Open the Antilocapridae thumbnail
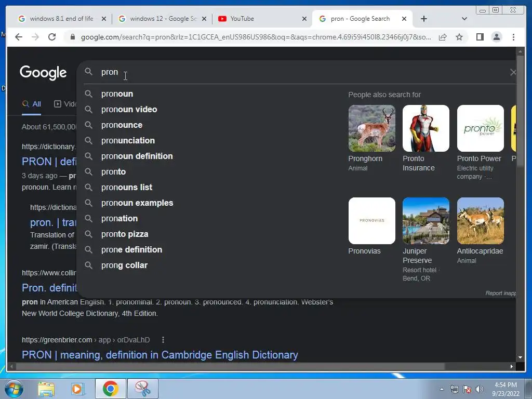This screenshot has height=399, width=532. tap(481, 220)
